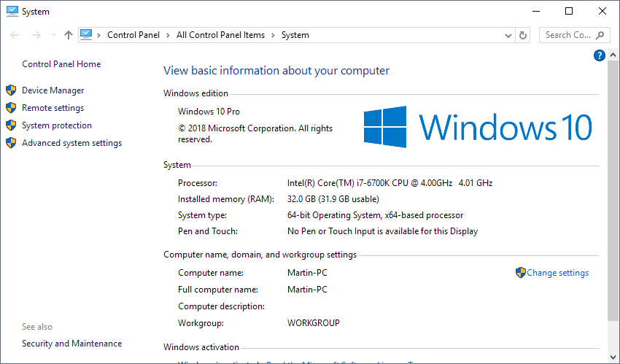This screenshot has width=620, height=364.
Task: Open Security and Maintenance link
Action: click(72, 344)
